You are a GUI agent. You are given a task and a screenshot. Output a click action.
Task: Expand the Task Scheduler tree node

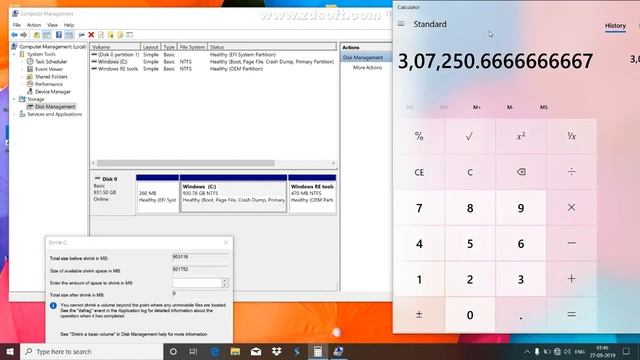coord(22,62)
